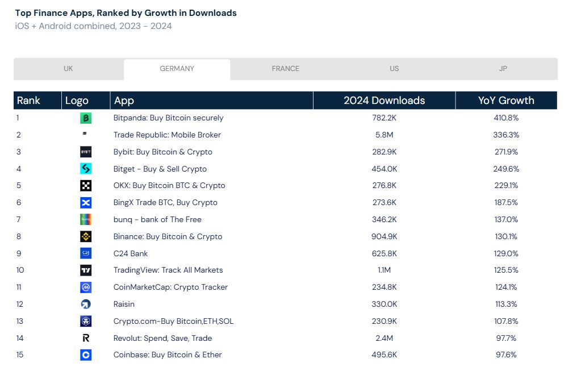Click the 336.3% YoY growth value
This screenshot has width=581, height=392.
506,135
